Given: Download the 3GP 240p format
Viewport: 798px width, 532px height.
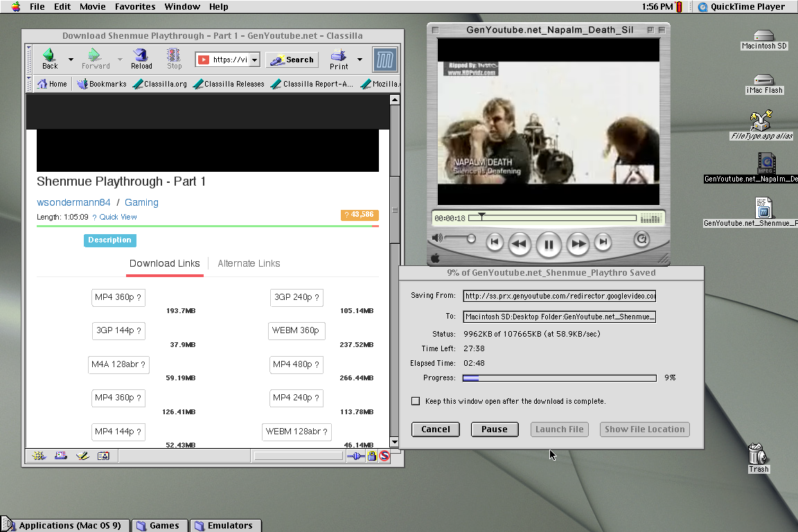Looking at the screenshot, I should pyautogui.click(x=296, y=297).
